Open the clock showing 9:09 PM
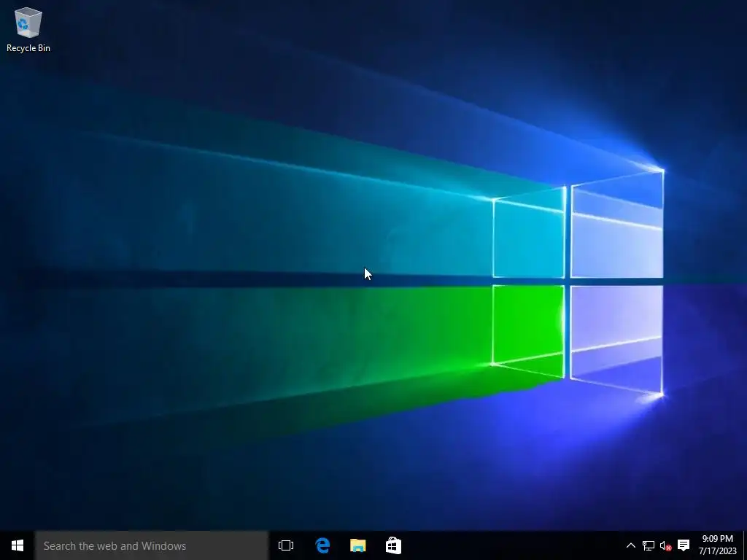 [718, 545]
